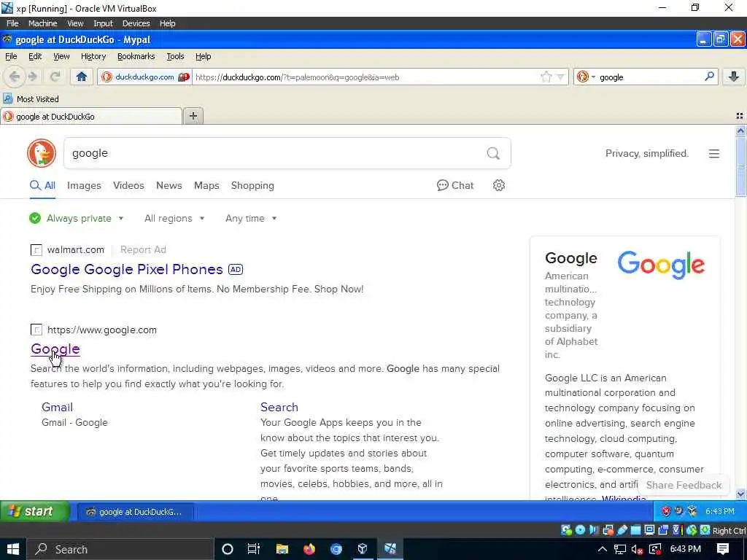Open the Most Visited bookmarks folder
Viewport: 747px width, 560px height.
pos(31,99)
